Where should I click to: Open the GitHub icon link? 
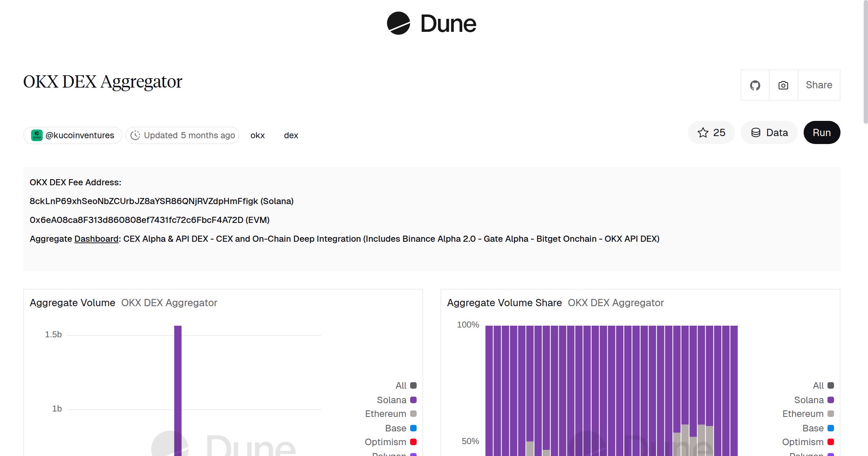[755, 85]
